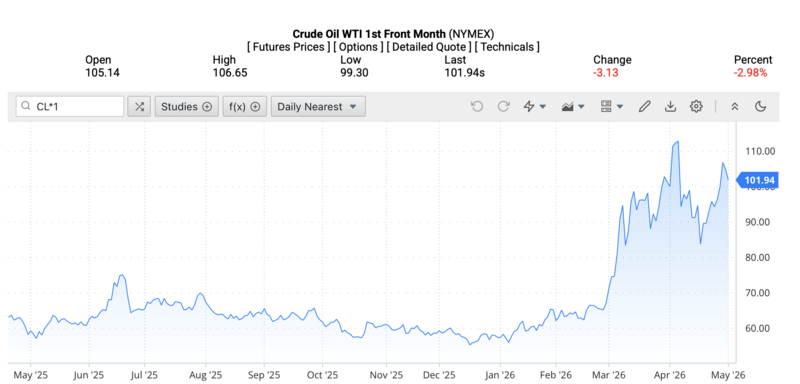Click the CL*1 symbol search field

pos(70,107)
